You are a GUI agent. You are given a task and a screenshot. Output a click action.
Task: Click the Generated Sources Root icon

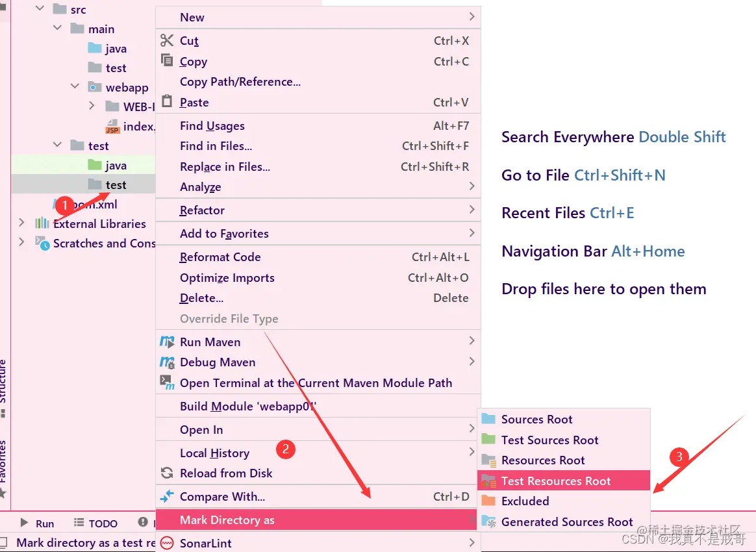[x=489, y=521]
